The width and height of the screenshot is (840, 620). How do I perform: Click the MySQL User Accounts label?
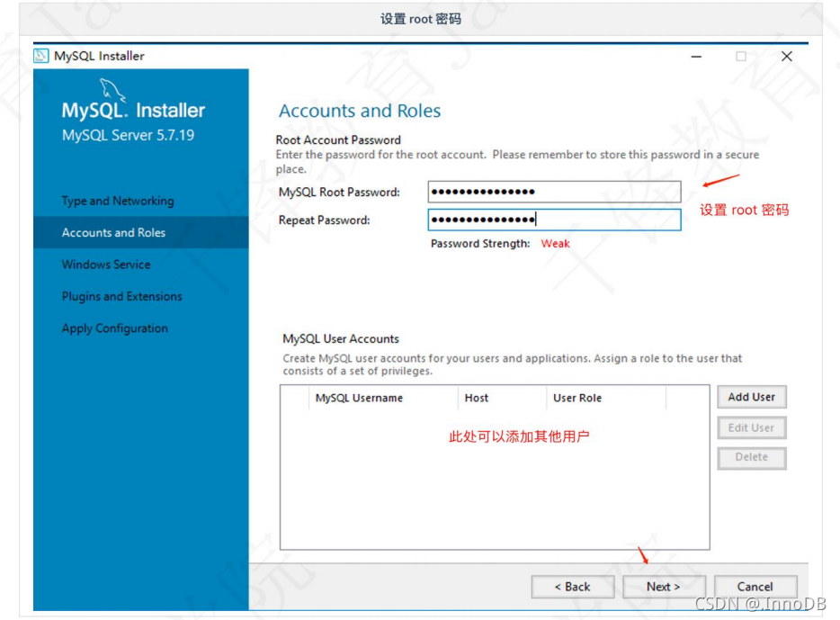341,338
